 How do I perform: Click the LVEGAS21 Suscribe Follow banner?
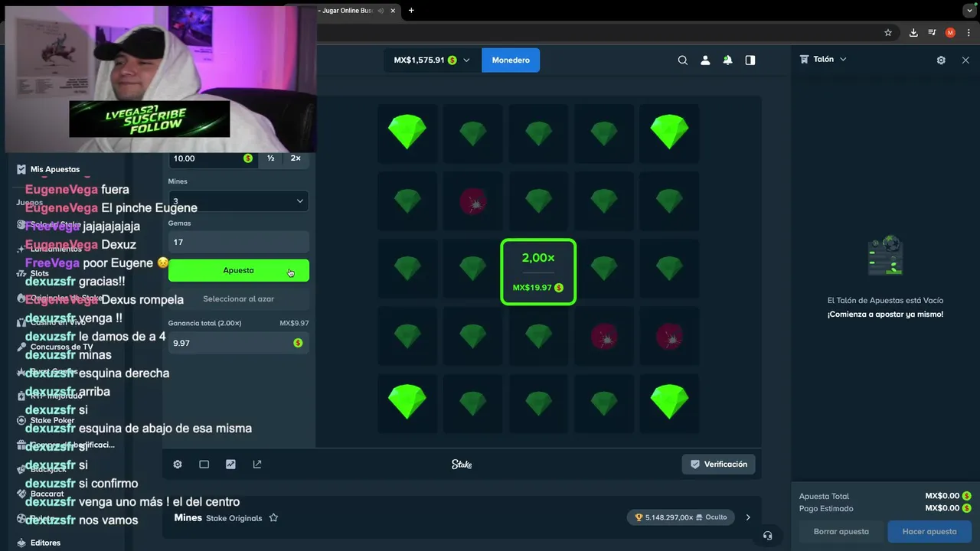point(149,119)
